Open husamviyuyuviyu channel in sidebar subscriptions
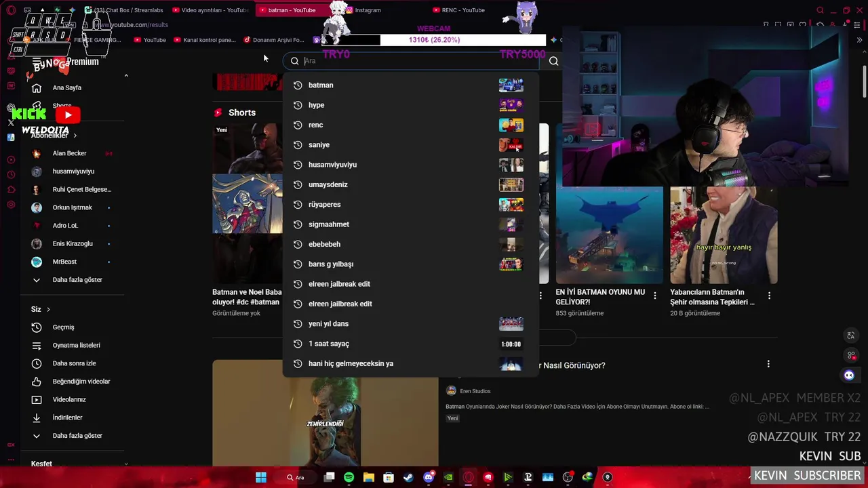Viewport: 868px width, 488px height. (x=73, y=171)
